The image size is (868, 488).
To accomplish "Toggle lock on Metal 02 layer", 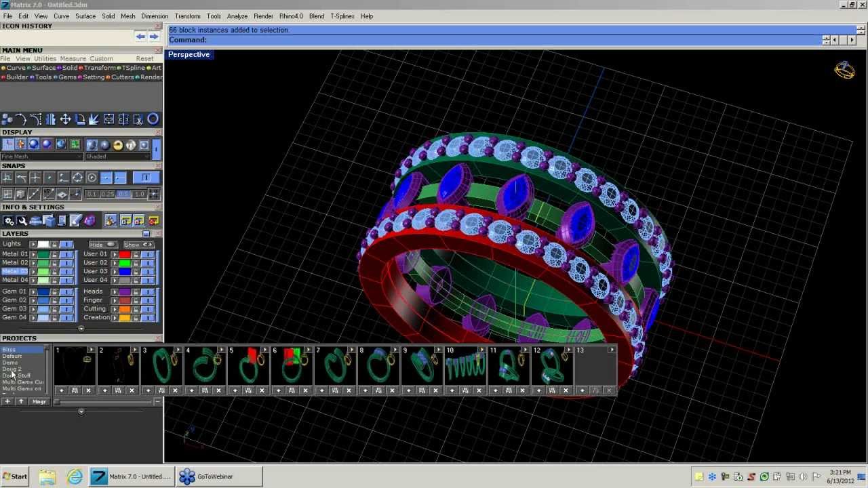I will [x=54, y=262].
